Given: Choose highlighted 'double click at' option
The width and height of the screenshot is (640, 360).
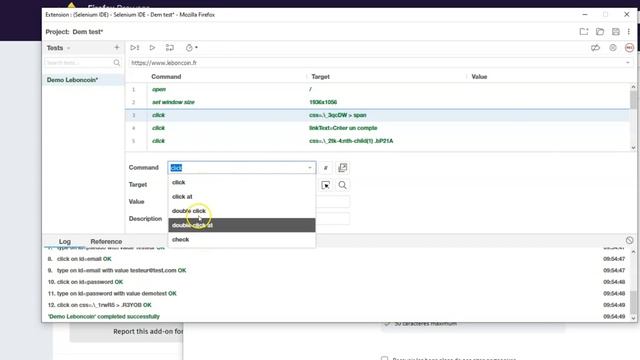Looking at the screenshot, I should coord(242,225).
